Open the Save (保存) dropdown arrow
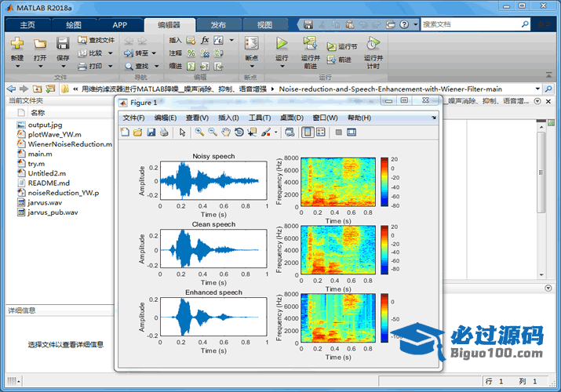Screen dimensions: 561x392 [x=63, y=66]
